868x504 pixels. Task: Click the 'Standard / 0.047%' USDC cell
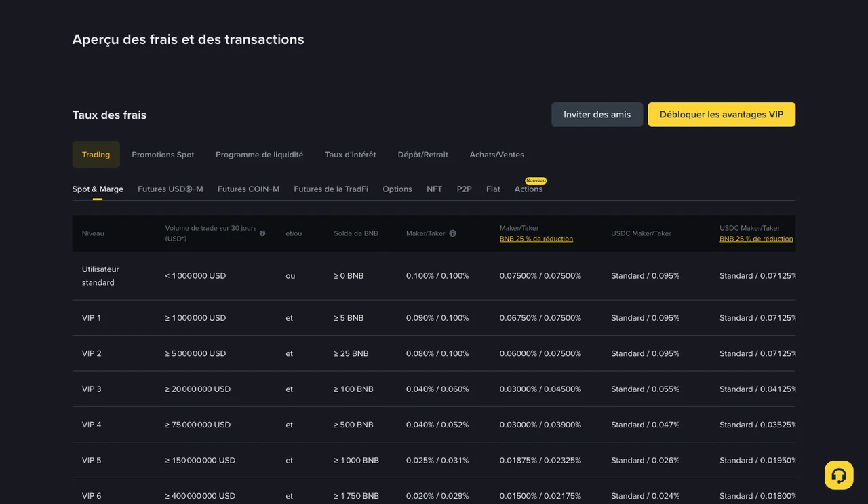click(x=645, y=425)
